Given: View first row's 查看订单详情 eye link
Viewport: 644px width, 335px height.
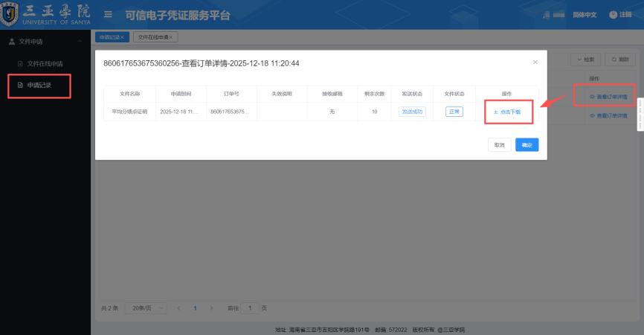Looking at the screenshot, I should (608, 97).
